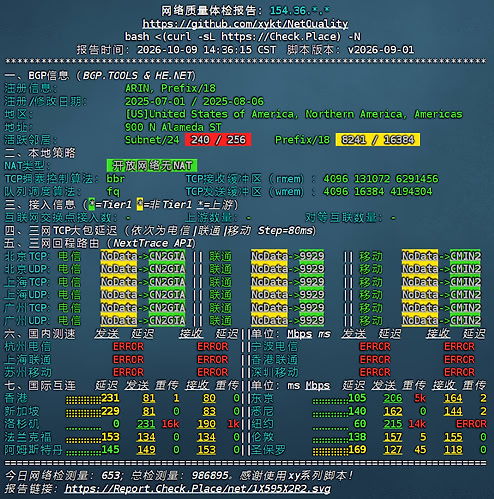
Task: Open the github.com/xykt/NetQuality link
Action: point(245,24)
